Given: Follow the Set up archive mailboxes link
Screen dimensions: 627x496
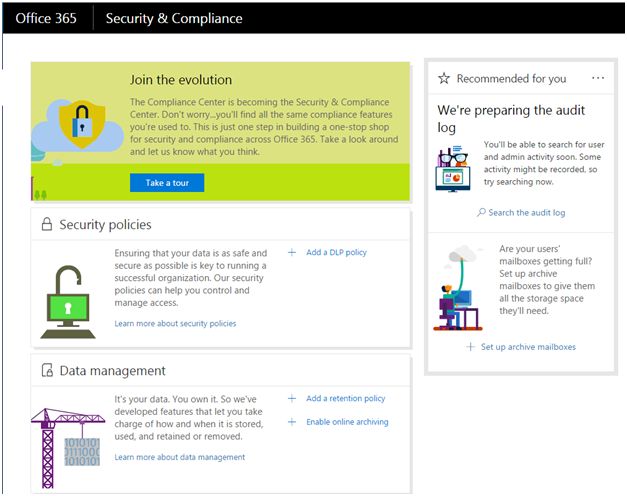Looking at the screenshot, I should tap(528, 347).
